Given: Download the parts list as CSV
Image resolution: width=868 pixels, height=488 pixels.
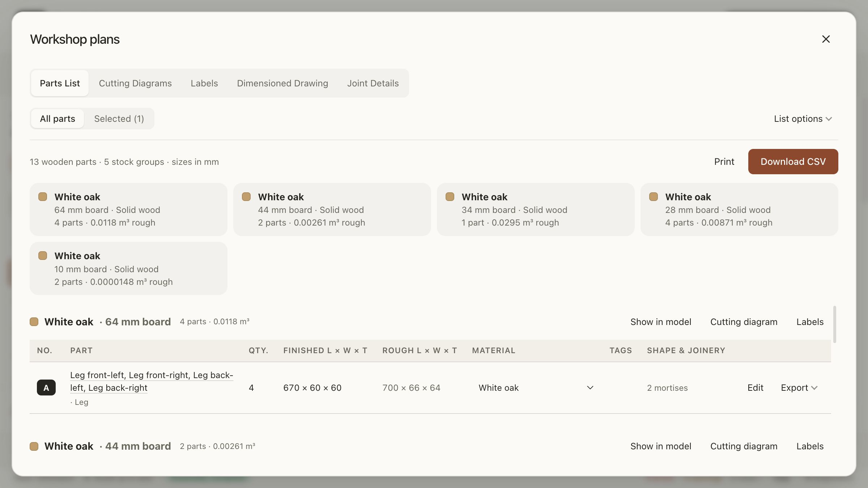Looking at the screenshot, I should tap(793, 162).
